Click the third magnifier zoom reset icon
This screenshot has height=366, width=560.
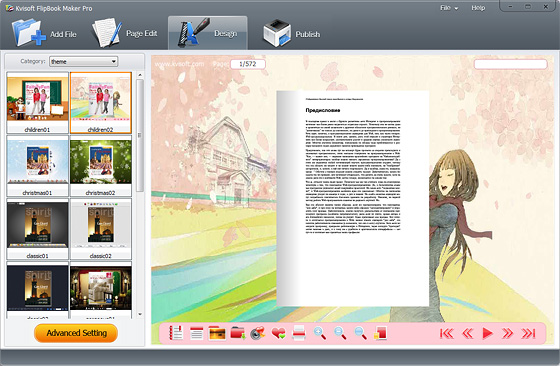click(x=360, y=333)
